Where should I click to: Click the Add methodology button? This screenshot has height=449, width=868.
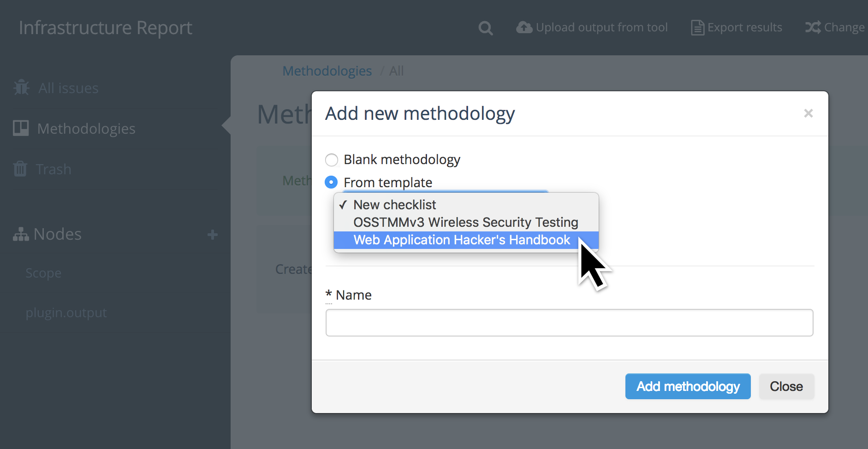(688, 386)
